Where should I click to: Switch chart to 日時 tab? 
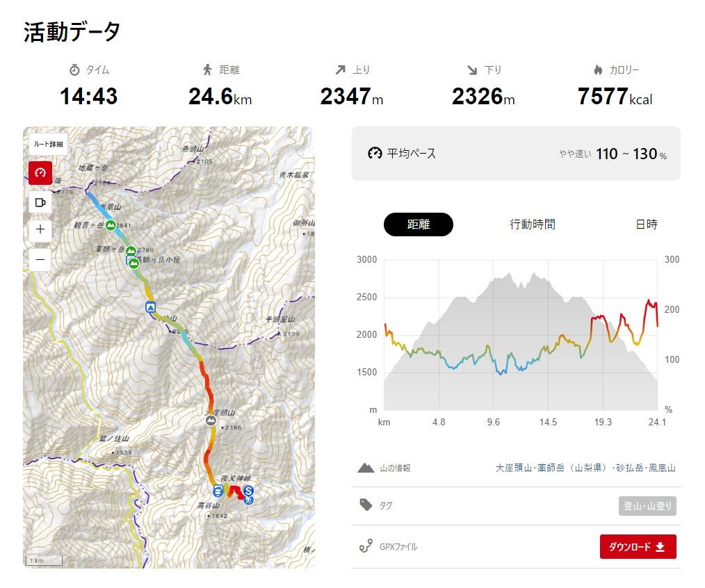(647, 224)
